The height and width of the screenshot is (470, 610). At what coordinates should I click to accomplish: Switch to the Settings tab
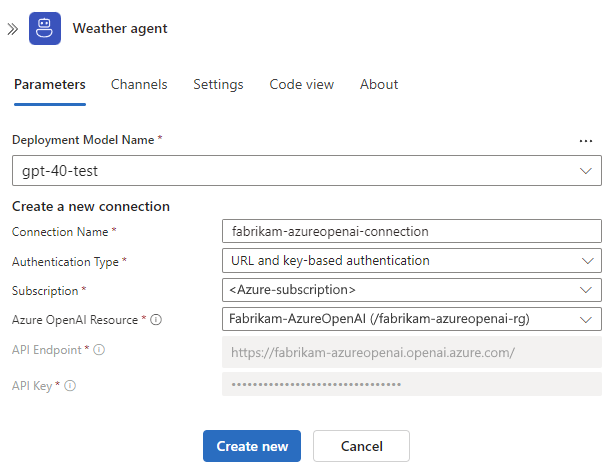218,84
